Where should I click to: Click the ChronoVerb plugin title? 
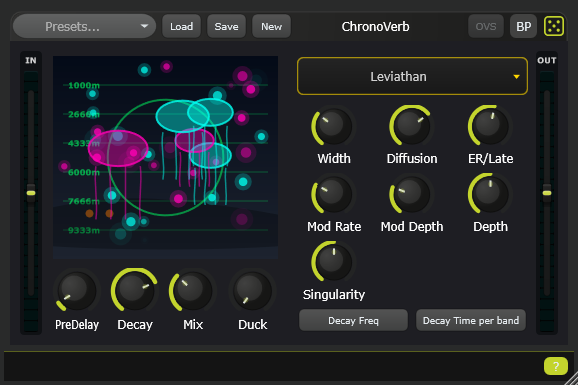(x=375, y=27)
